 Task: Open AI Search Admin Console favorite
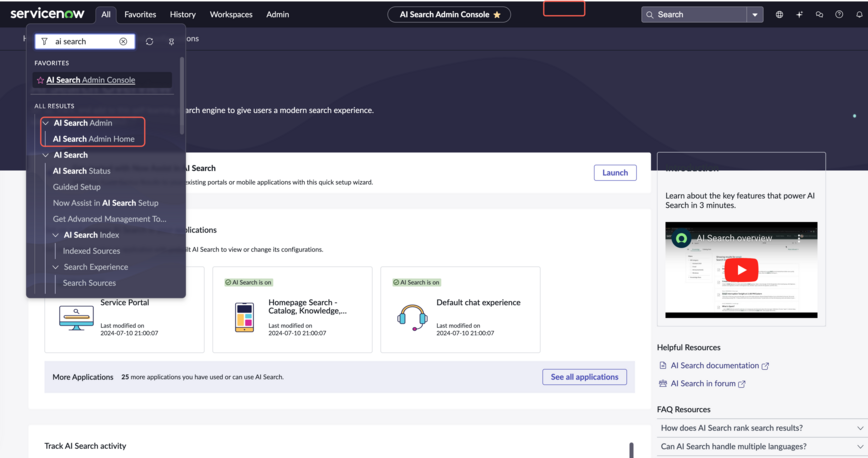(91, 80)
